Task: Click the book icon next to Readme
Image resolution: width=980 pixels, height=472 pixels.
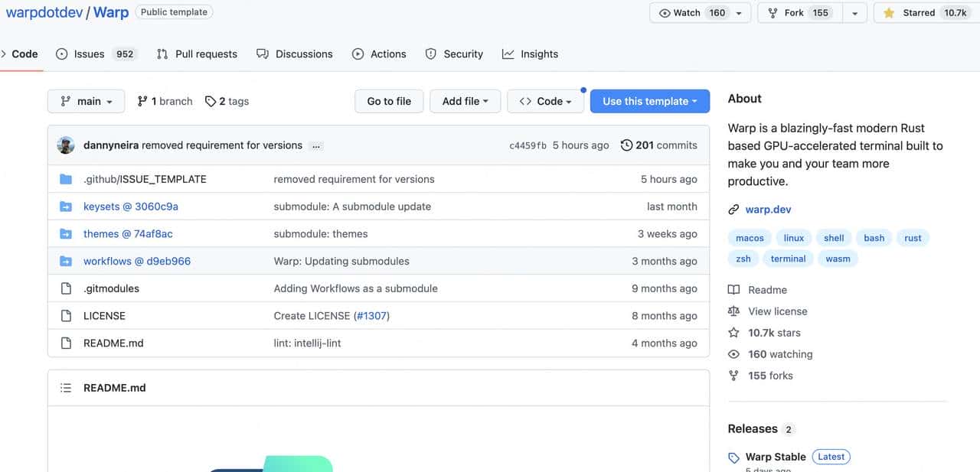Action: click(x=733, y=290)
